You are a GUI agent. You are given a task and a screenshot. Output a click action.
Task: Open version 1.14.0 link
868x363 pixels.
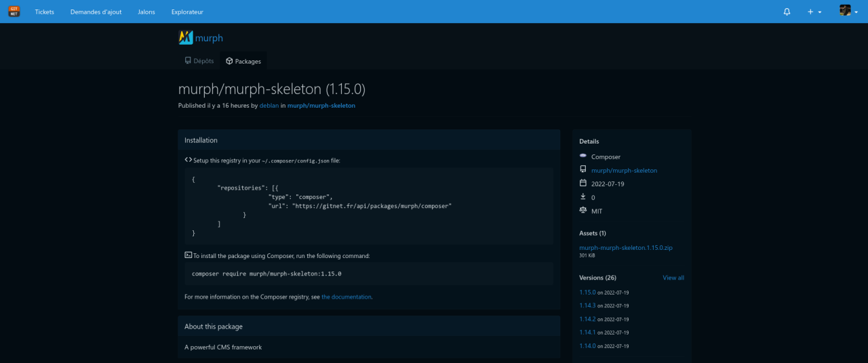click(x=587, y=346)
